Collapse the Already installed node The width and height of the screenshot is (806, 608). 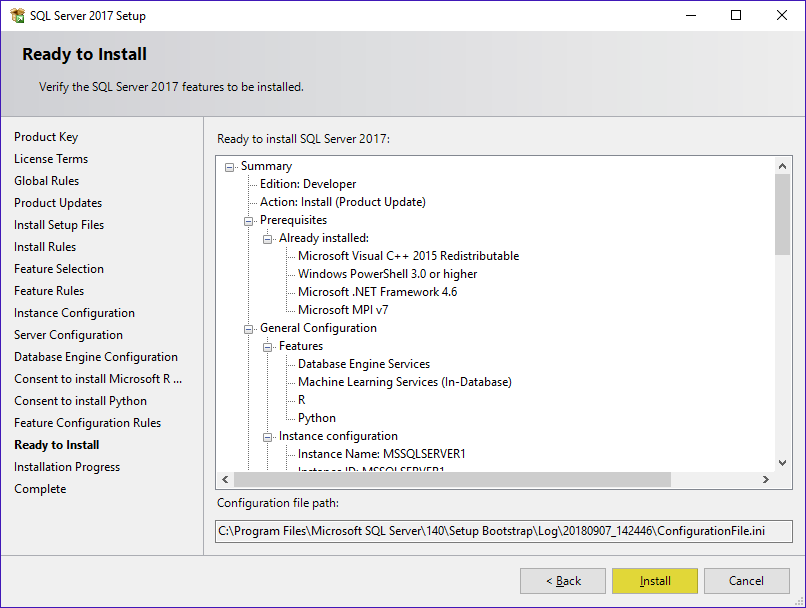(x=267, y=239)
